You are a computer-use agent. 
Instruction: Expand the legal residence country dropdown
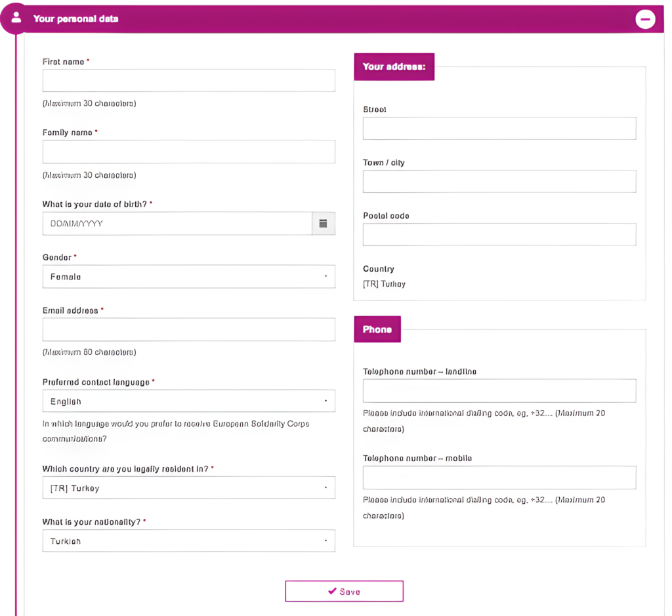point(188,487)
